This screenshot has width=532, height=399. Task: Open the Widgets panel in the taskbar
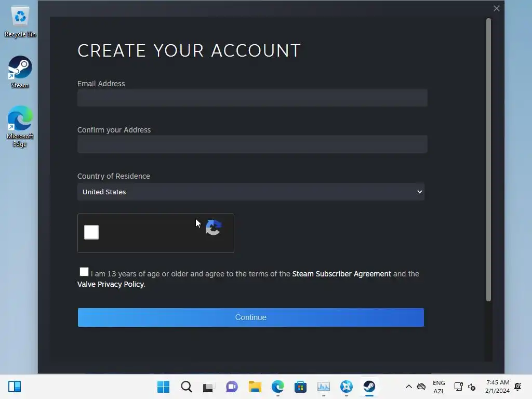pos(15,387)
